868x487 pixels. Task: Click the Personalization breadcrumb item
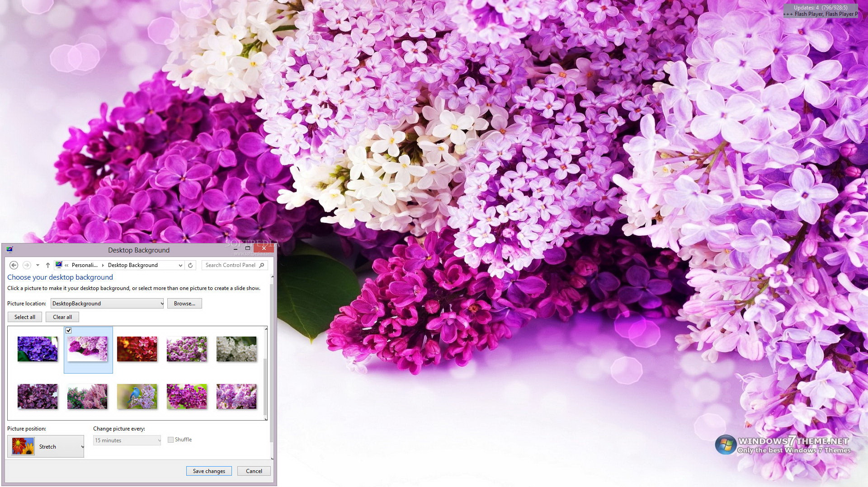pos(85,265)
